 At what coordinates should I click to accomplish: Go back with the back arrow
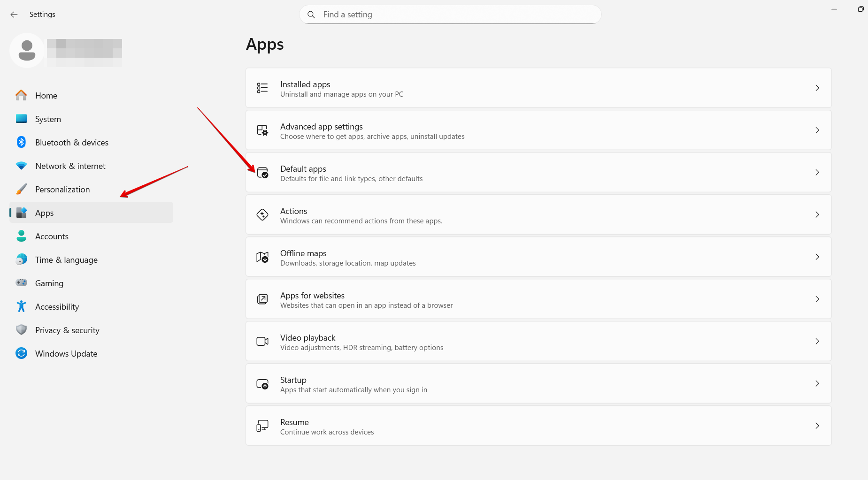14,15
